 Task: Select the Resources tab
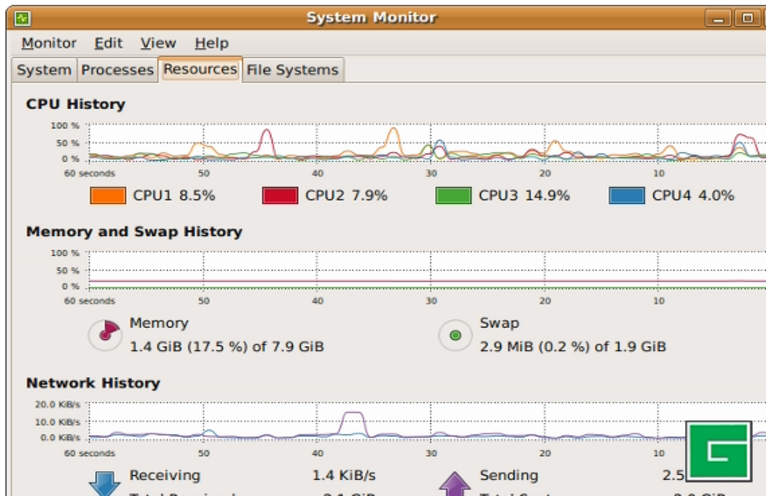click(x=200, y=69)
